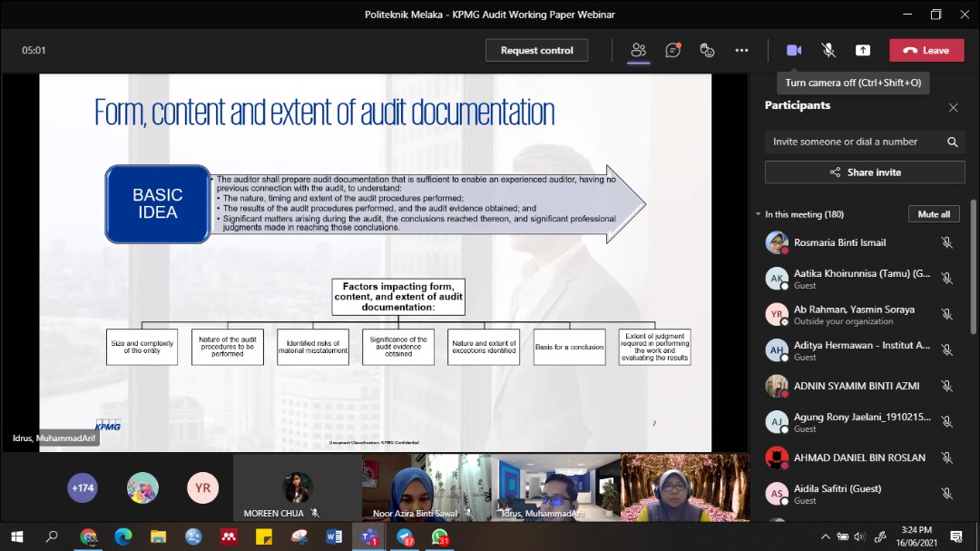
Task: Select Idrus, MuhammadArif's video tile
Action: point(556,487)
